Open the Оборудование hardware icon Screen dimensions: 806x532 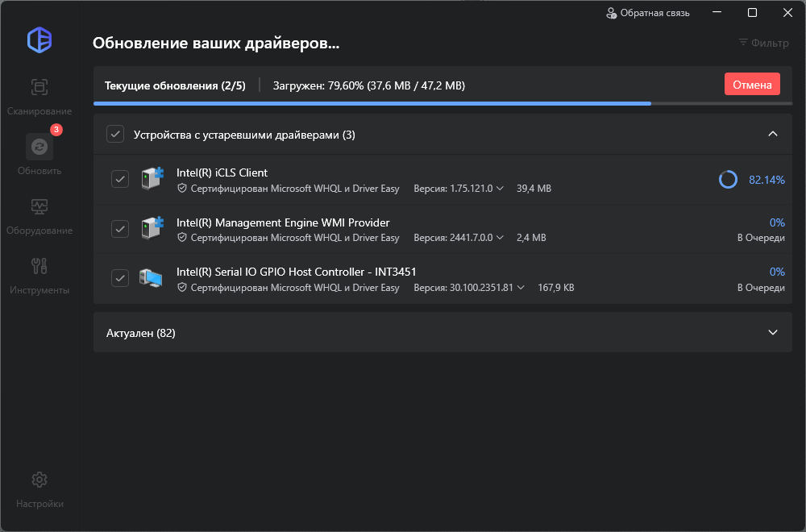pyautogui.click(x=39, y=206)
